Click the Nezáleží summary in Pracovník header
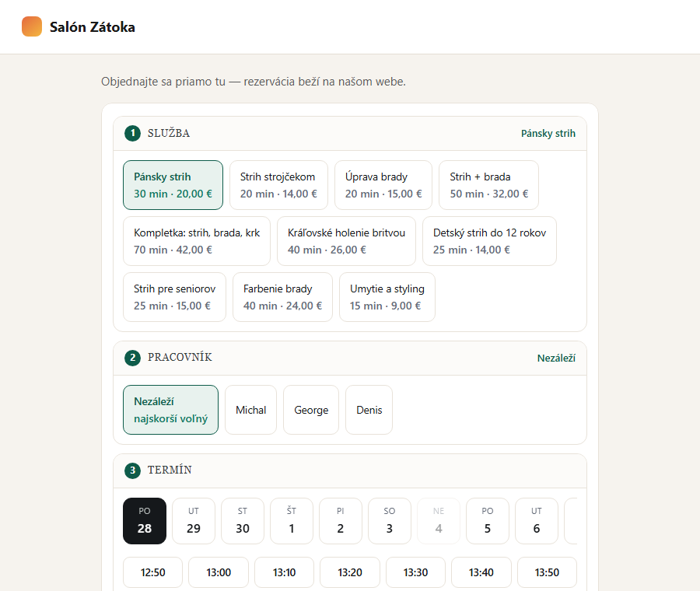 [x=556, y=358]
